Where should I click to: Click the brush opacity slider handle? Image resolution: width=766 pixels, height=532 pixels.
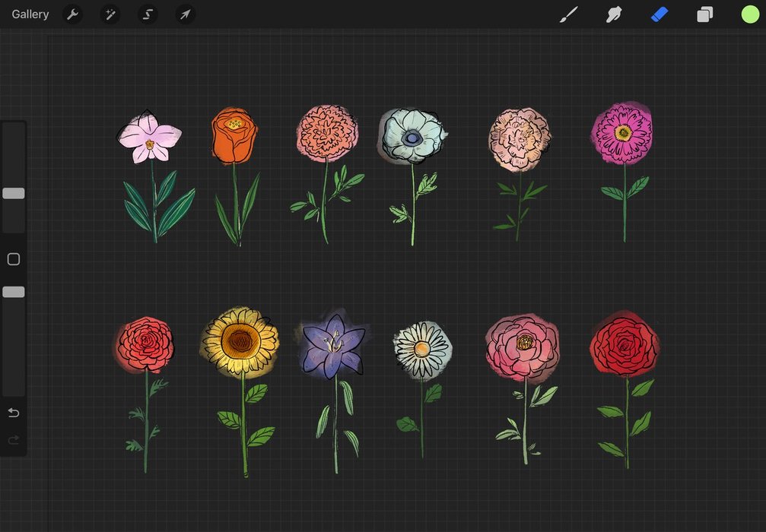coord(14,292)
